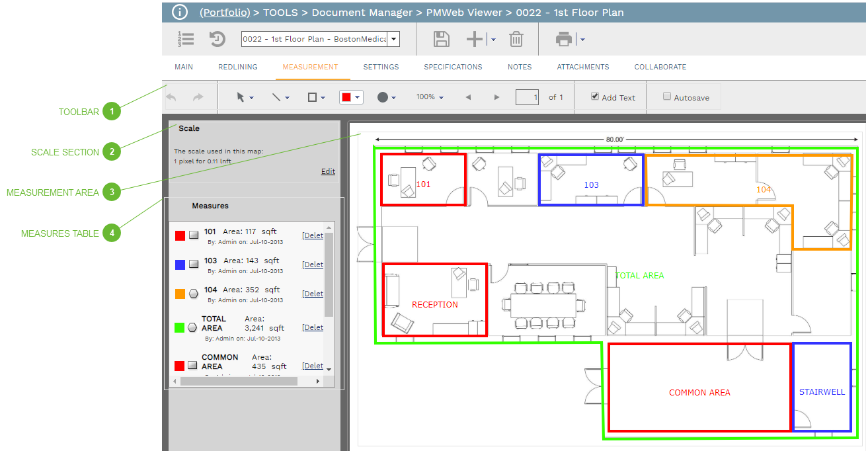
Task: Click the undo arrow icon
Action: (x=171, y=97)
